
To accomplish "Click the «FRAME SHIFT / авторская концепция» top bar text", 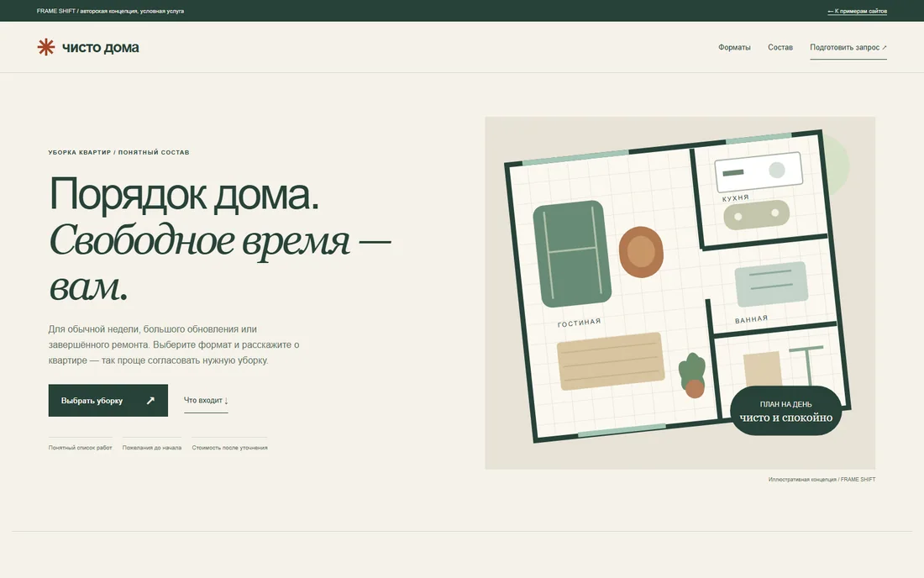I will pos(110,11).
